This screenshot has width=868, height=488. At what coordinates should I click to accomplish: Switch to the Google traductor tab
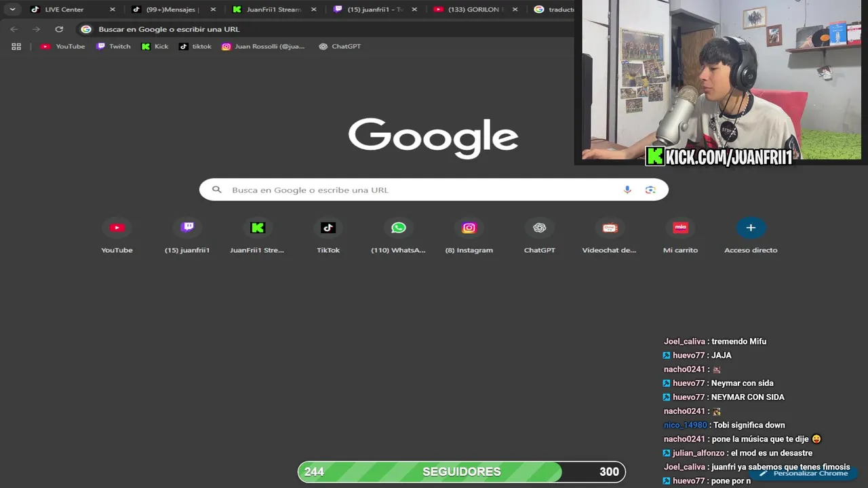pyautogui.click(x=553, y=9)
